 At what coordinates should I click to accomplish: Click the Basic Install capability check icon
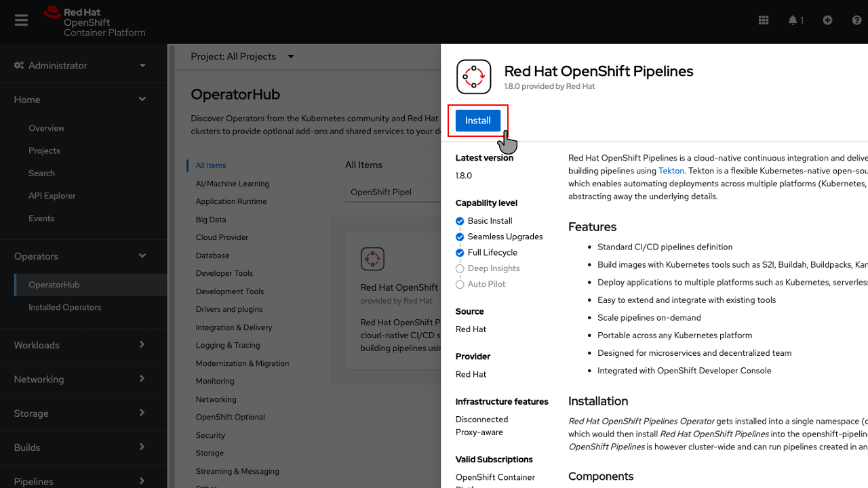click(x=460, y=221)
